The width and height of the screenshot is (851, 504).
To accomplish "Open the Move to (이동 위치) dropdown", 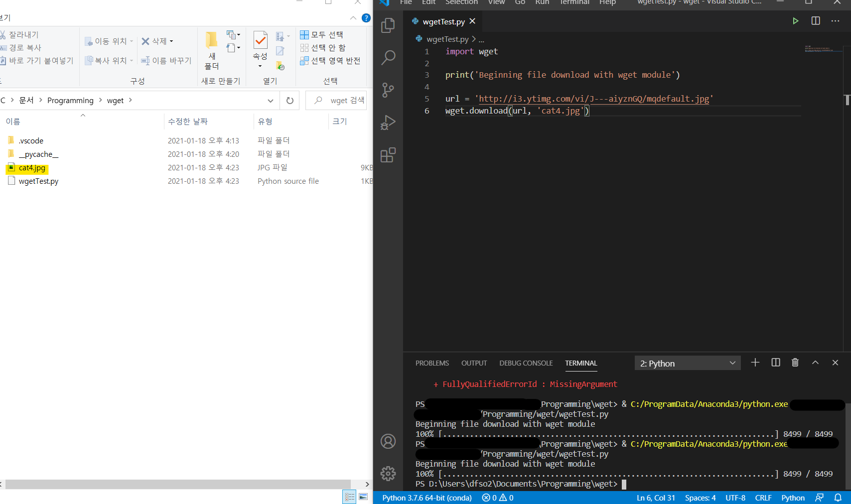I will pyautogui.click(x=109, y=41).
